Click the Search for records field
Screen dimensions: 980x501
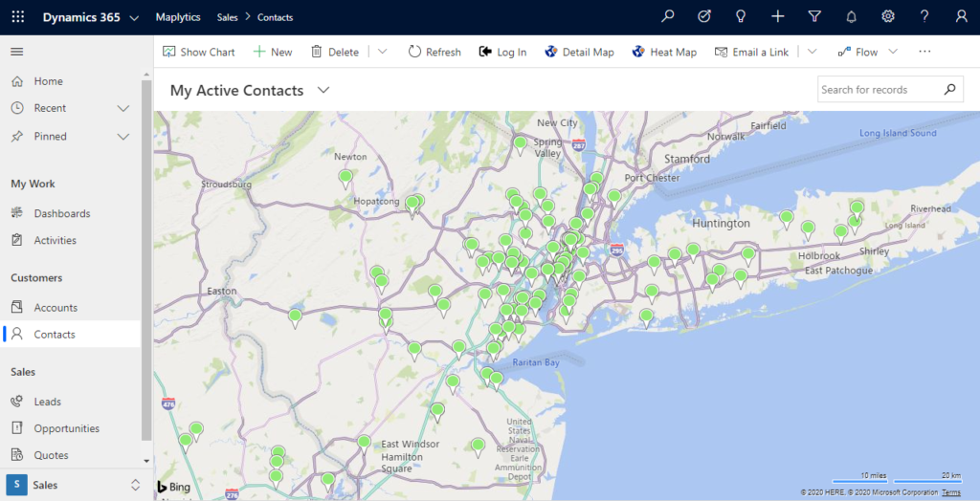pos(877,90)
